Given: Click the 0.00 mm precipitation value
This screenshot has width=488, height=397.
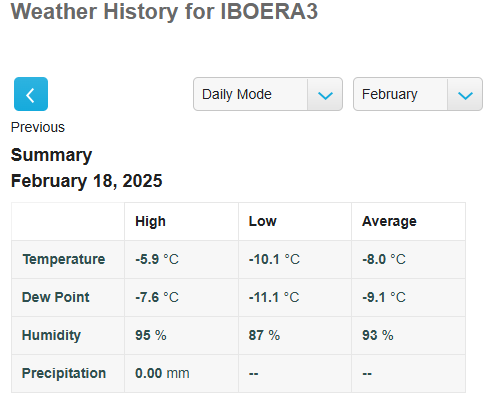Looking at the screenshot, I should pyautogui.click(x=162, y=373).
